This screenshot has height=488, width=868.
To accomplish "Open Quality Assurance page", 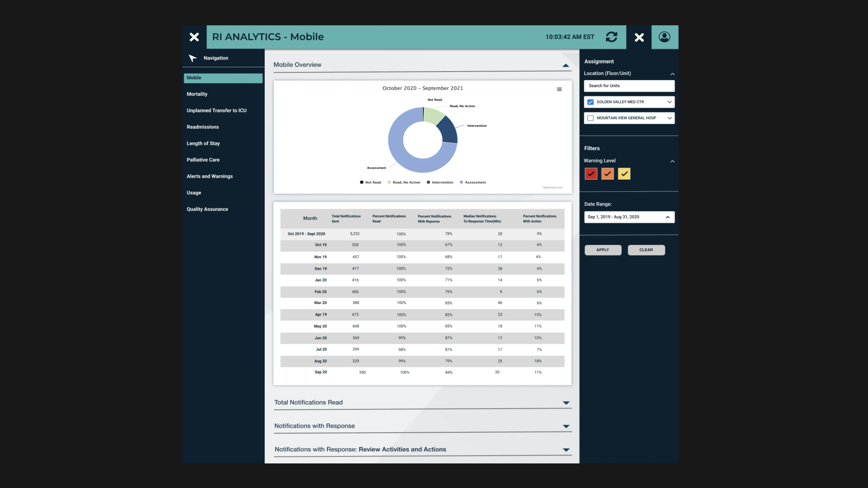I will coord(208,209).
